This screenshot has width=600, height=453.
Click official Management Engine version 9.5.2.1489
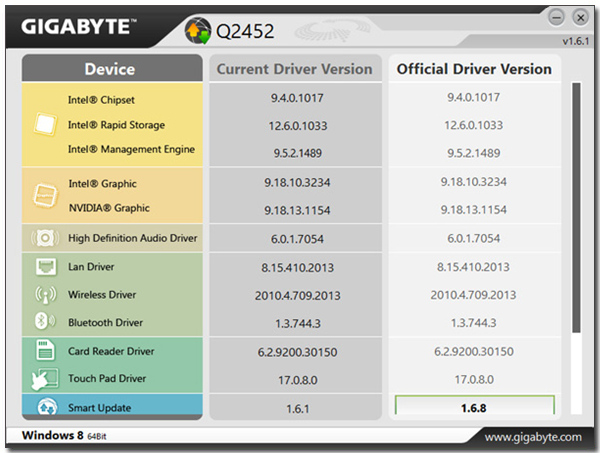pyautogui.click(x=473, y=153)
